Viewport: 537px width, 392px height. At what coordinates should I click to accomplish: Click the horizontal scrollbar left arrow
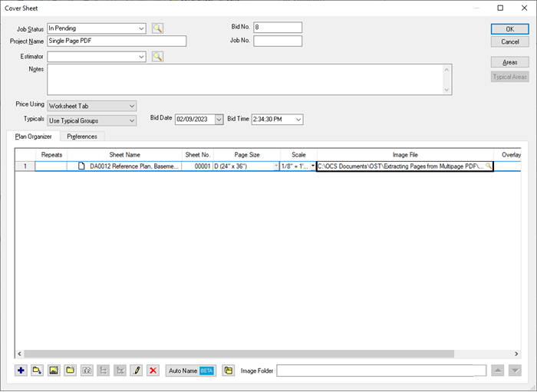click(x=19, y=354)
